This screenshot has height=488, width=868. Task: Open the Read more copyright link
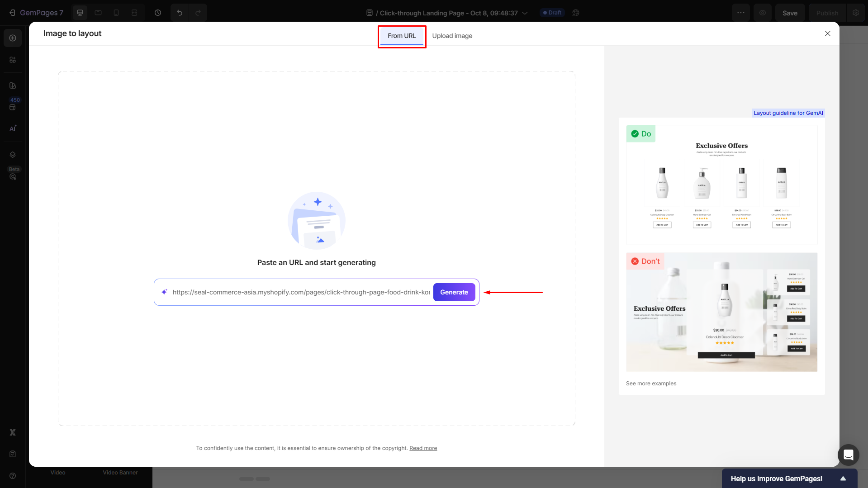pos(423,448)
